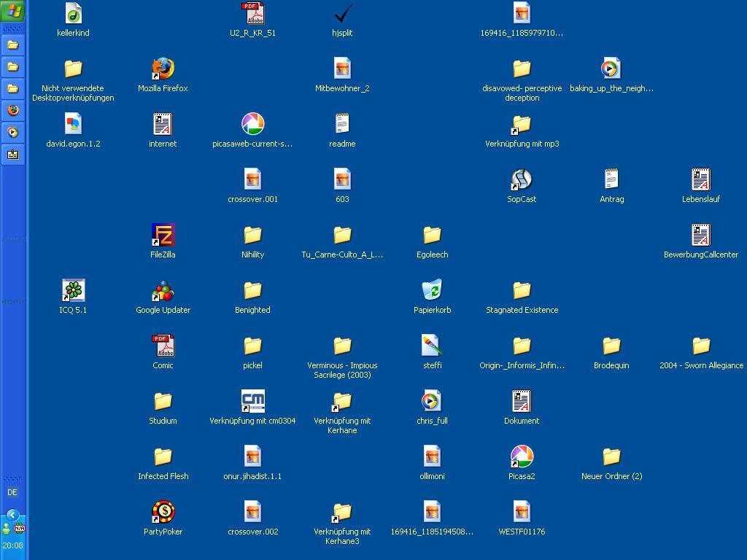Select the Lebenslauf document icon

pos(701,180)
